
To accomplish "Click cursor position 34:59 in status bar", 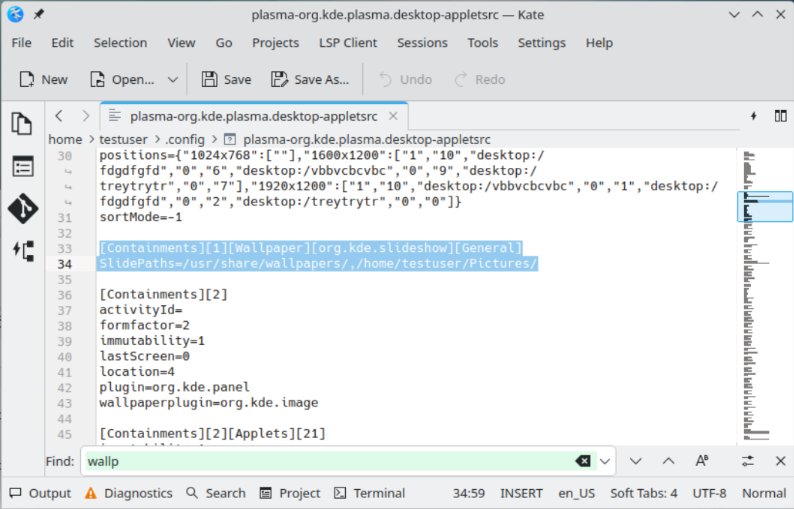I will click(x=468, y=493).
